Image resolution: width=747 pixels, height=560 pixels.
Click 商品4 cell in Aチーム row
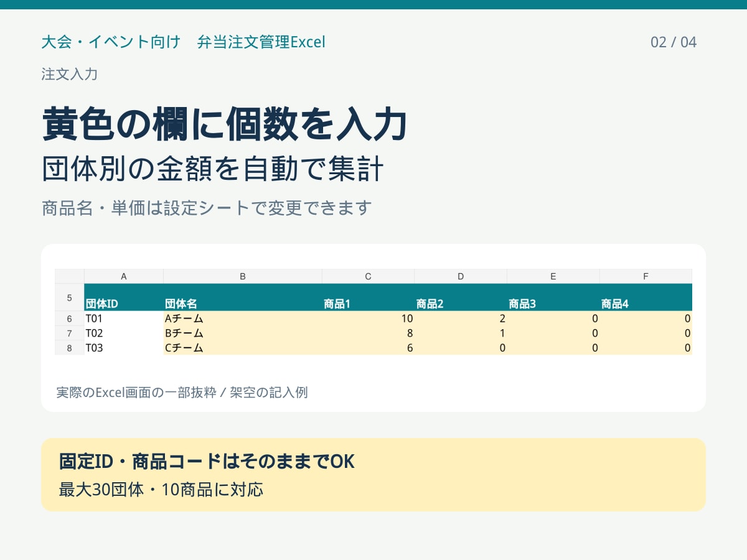tap(646, 319)
